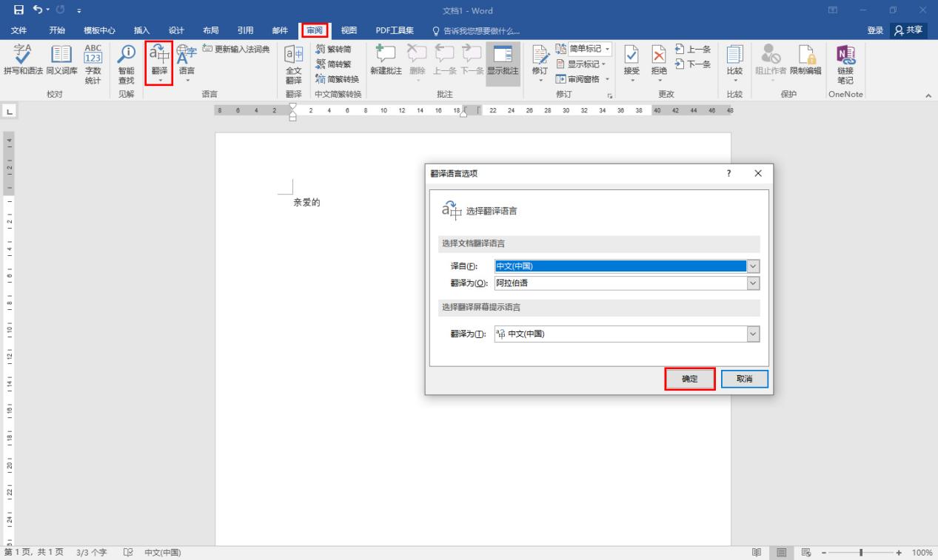Open OneNote 链接笔记 linked notes
The image size is (938, 560).
844,65
